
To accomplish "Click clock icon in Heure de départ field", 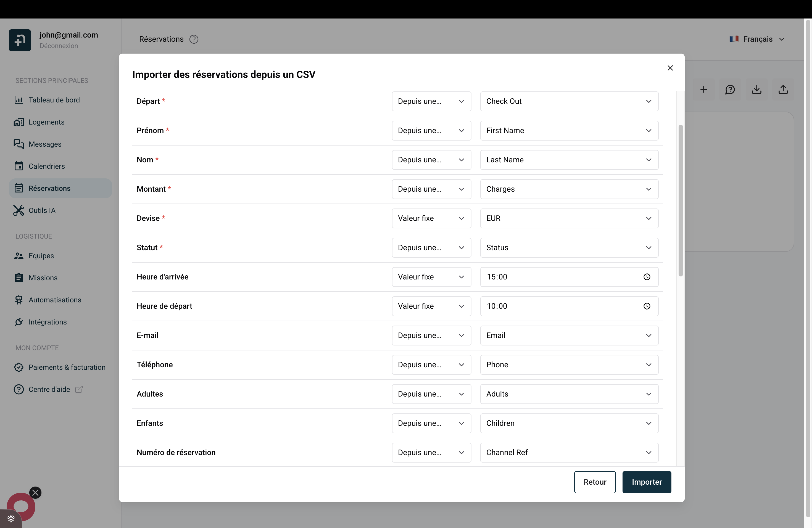I will tap(647, 306).
